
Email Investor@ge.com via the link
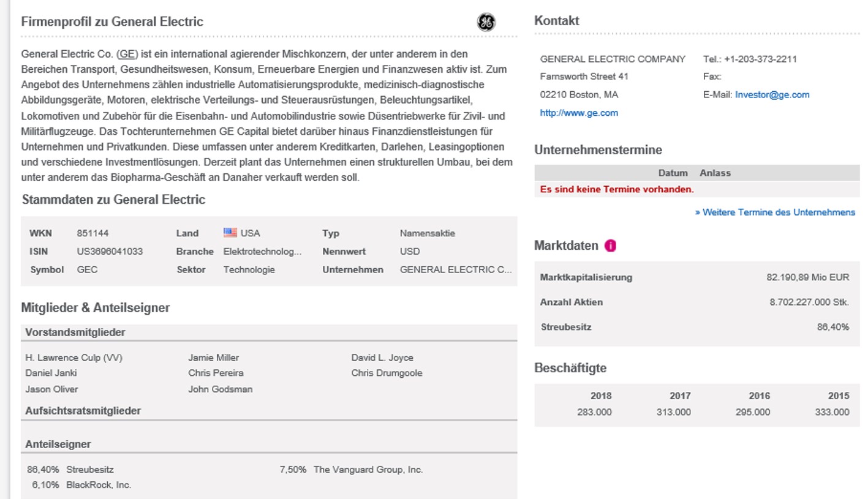[772, 95]
